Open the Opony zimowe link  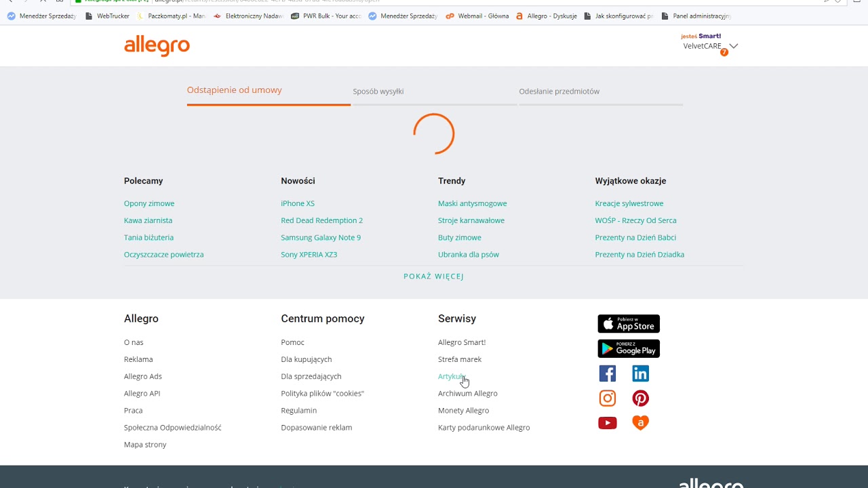149,203
